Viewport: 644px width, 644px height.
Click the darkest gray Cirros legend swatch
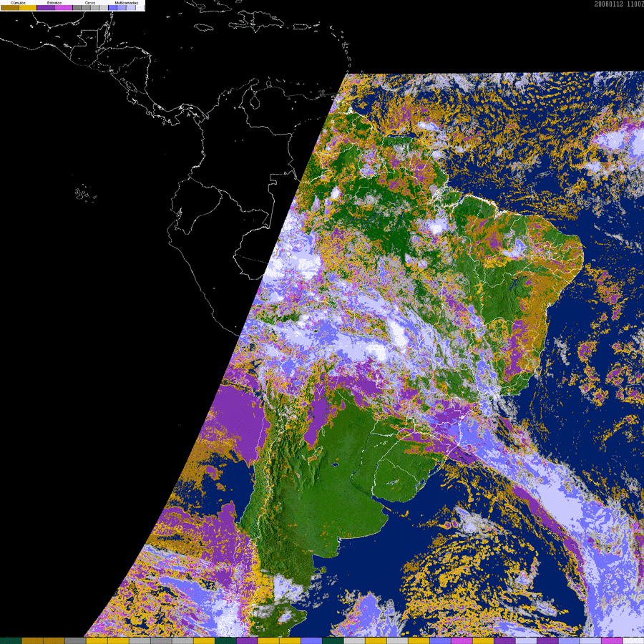(77, 7)
